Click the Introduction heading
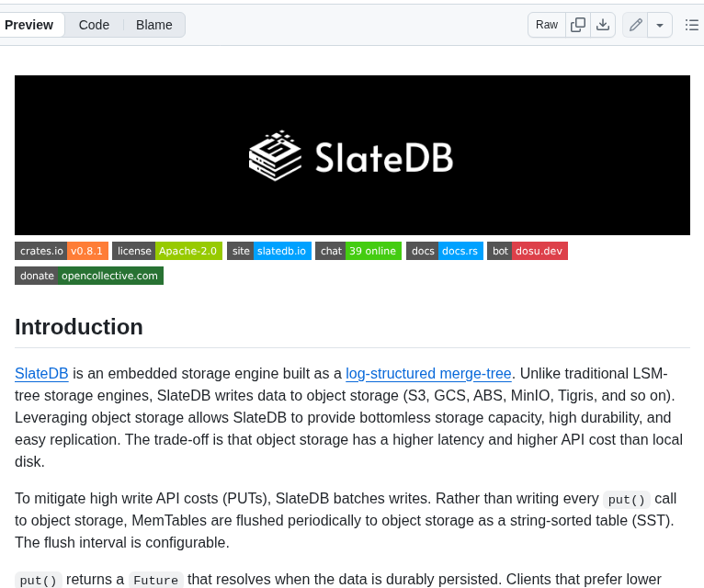The width and height of the screenshot is (704, 588). [79, 327]
